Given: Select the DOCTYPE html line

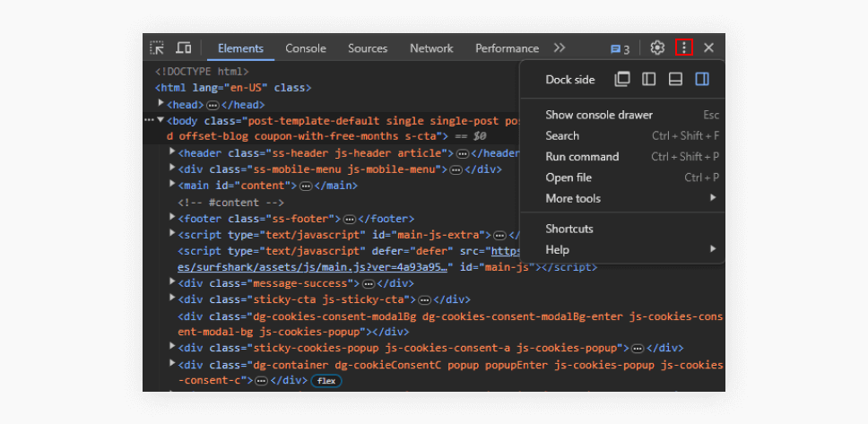Looking at the screenshot, I should 202,72.
